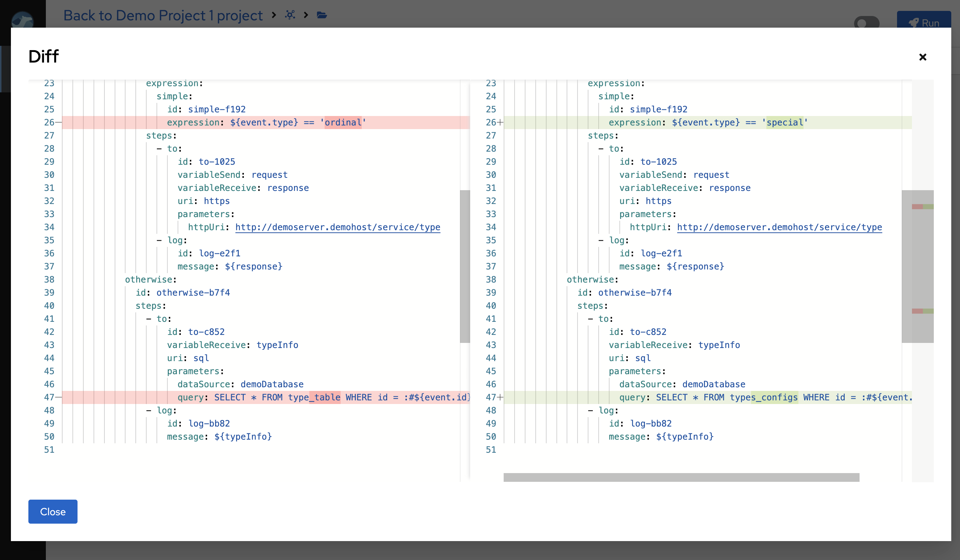Viewport: 960px width, 560px height.
Task: Click lower red-green marker in overview ruler
Action: tap(922, 311)
